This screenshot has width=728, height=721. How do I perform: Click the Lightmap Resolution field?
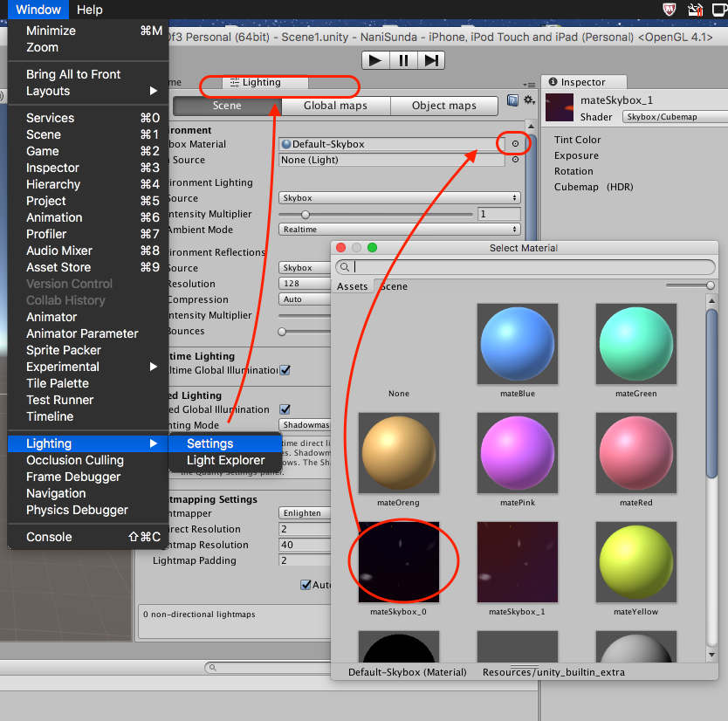coord(305,545)
